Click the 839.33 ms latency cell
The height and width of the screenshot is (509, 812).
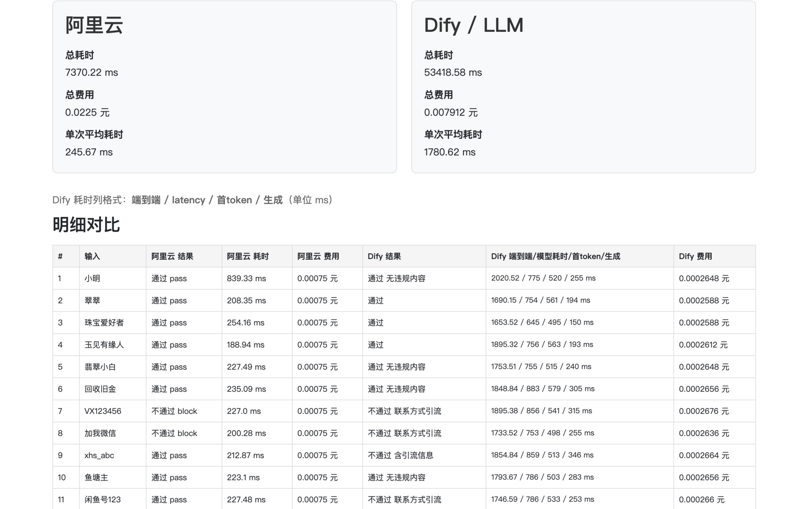(x=246, y=279)
